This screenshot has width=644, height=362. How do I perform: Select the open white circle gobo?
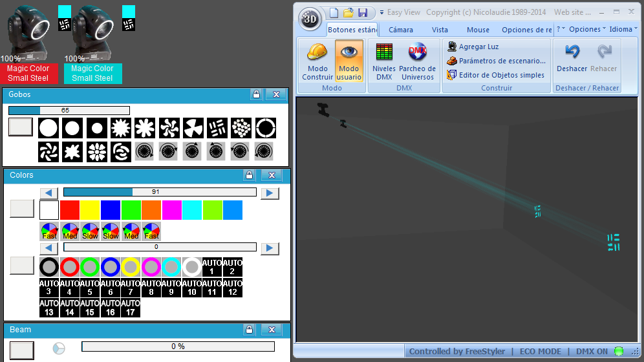[x=48, y=128]
